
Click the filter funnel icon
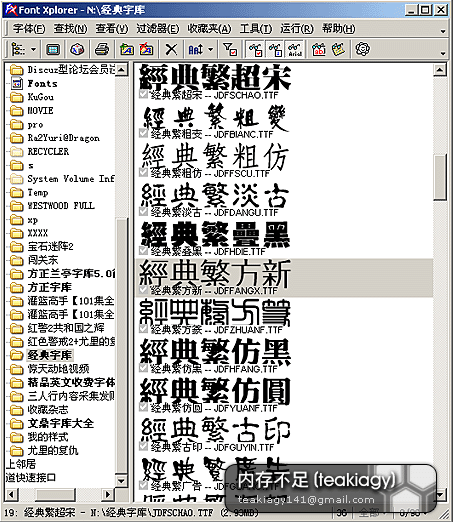pyautogui.click(x=230, y=50)
